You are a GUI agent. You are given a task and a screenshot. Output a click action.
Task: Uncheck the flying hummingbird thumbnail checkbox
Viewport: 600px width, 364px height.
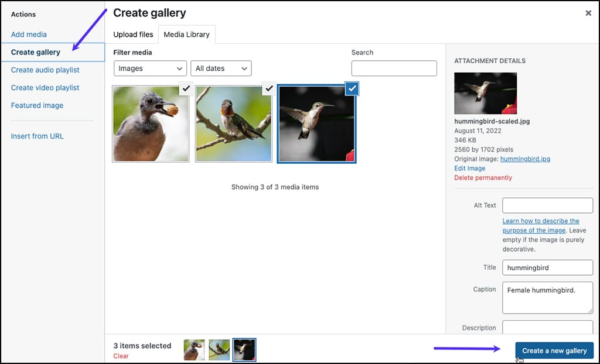coord(352,88)
